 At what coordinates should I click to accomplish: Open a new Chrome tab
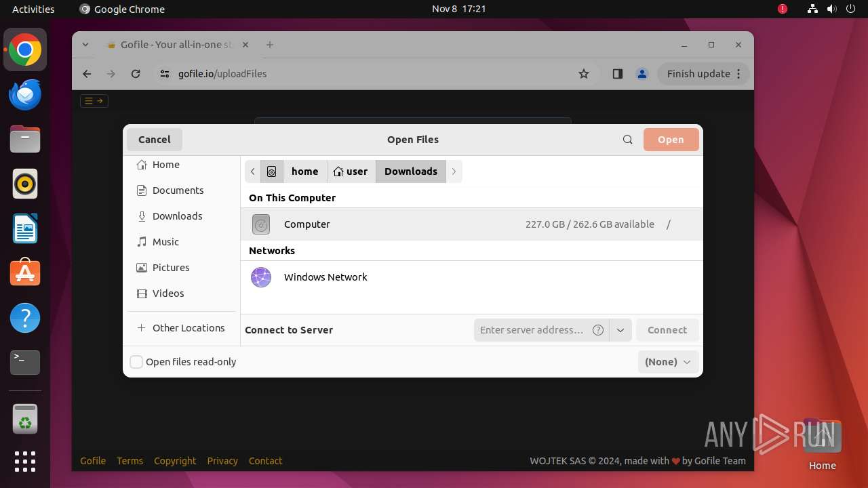click(270, 45)
